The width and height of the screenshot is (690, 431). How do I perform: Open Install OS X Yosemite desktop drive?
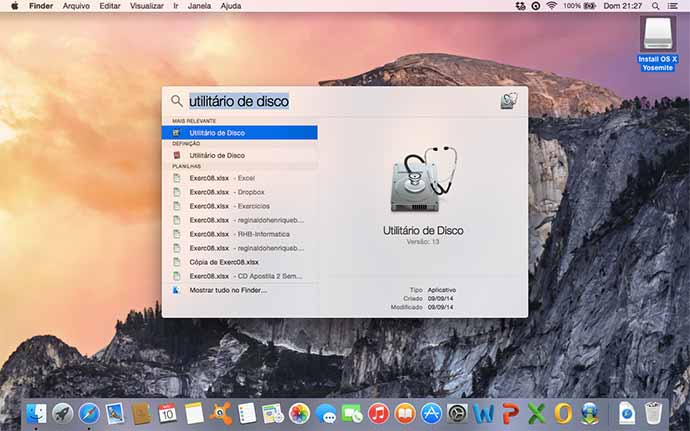[x=657, y=39]
